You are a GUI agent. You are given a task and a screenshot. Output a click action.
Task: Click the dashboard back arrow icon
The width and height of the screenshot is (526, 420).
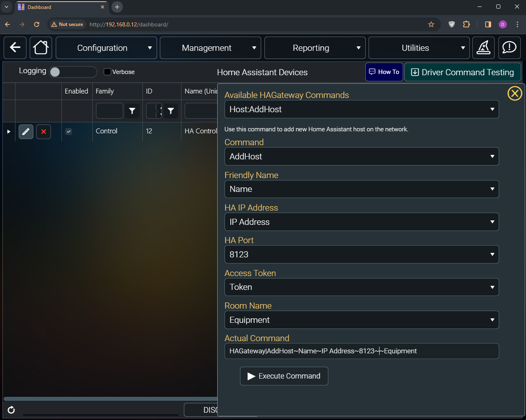pos(15,48)
